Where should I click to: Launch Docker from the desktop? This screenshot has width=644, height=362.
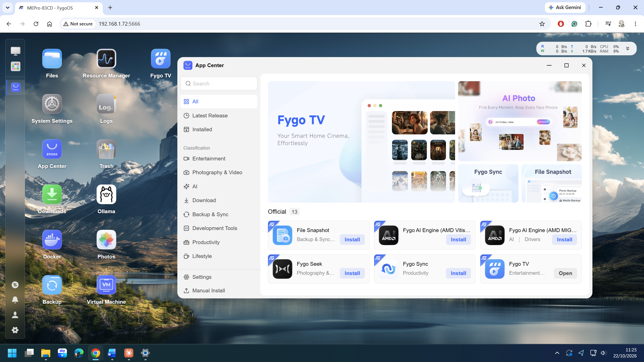tap(52, 240)
